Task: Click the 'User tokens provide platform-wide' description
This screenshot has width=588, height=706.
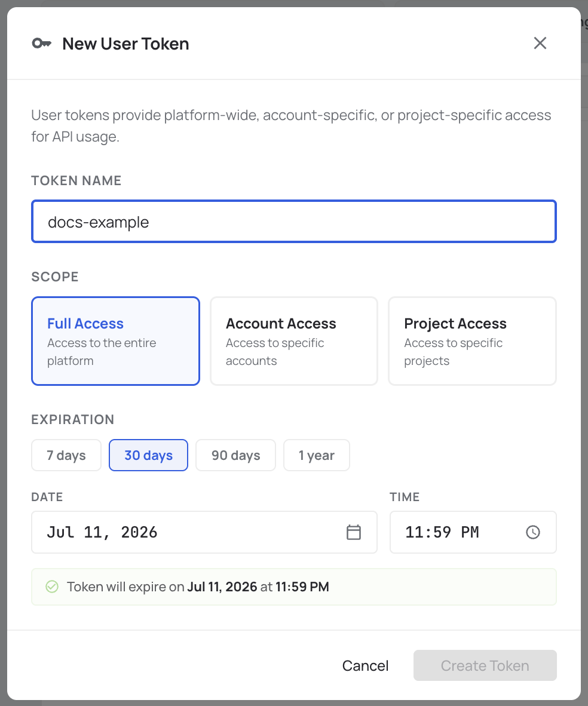Action: (x=291, y=125)
